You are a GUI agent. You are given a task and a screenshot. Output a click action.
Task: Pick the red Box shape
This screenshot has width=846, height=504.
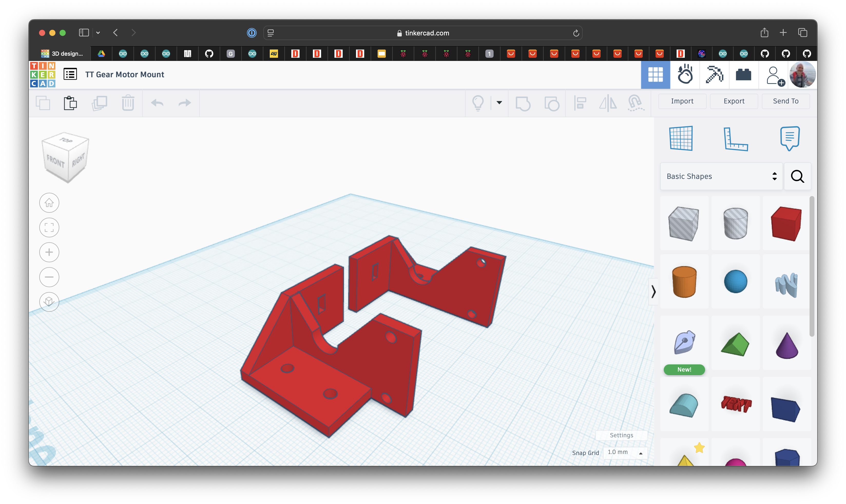tap(786, 224)
